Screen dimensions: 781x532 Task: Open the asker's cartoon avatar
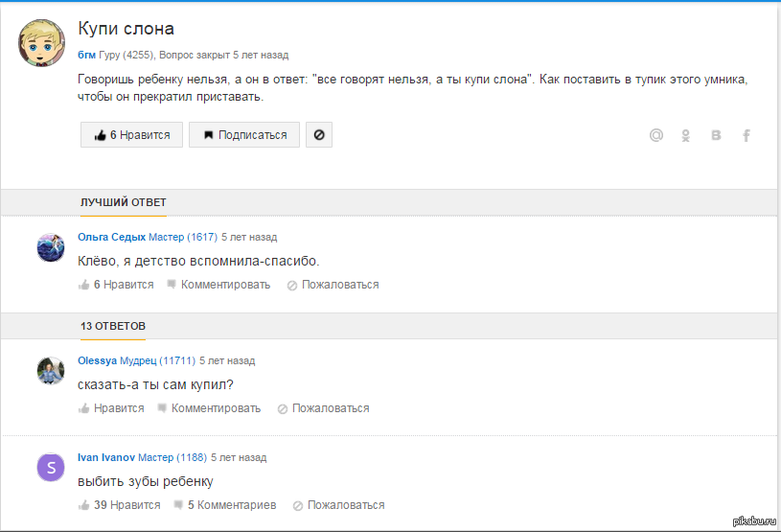[41, 43]
